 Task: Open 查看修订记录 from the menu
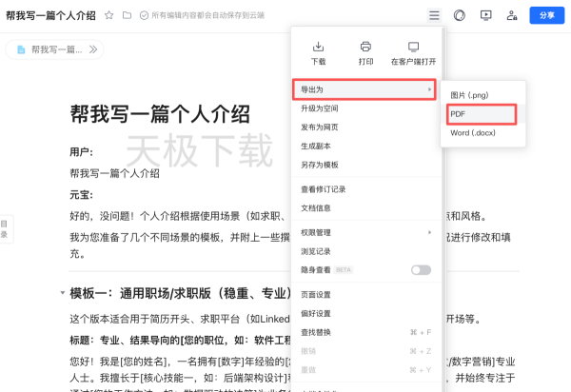click(323, 189)
